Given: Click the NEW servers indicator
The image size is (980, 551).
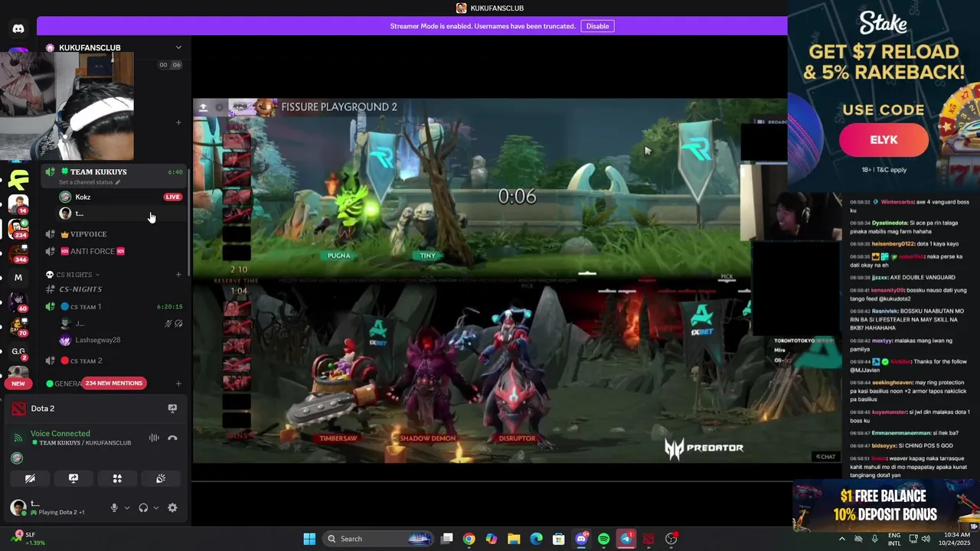Looking at the screenshot, I should click(18, 383).
